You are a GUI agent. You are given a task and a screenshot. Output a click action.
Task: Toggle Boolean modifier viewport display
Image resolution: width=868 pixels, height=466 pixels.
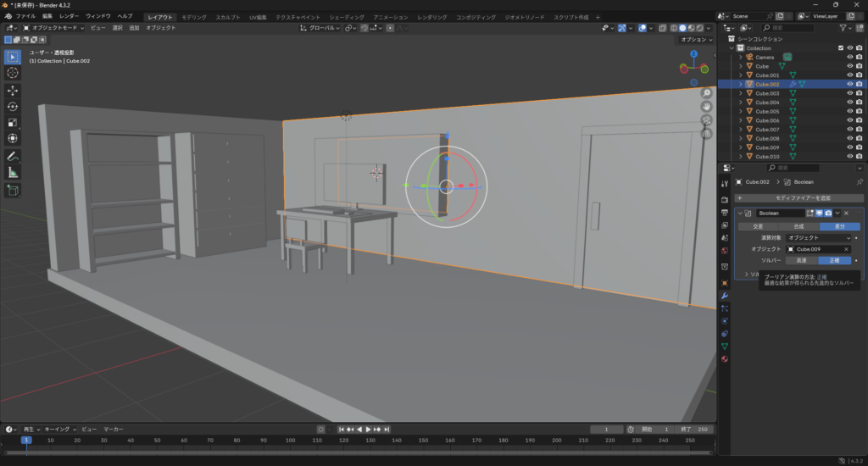819,213
